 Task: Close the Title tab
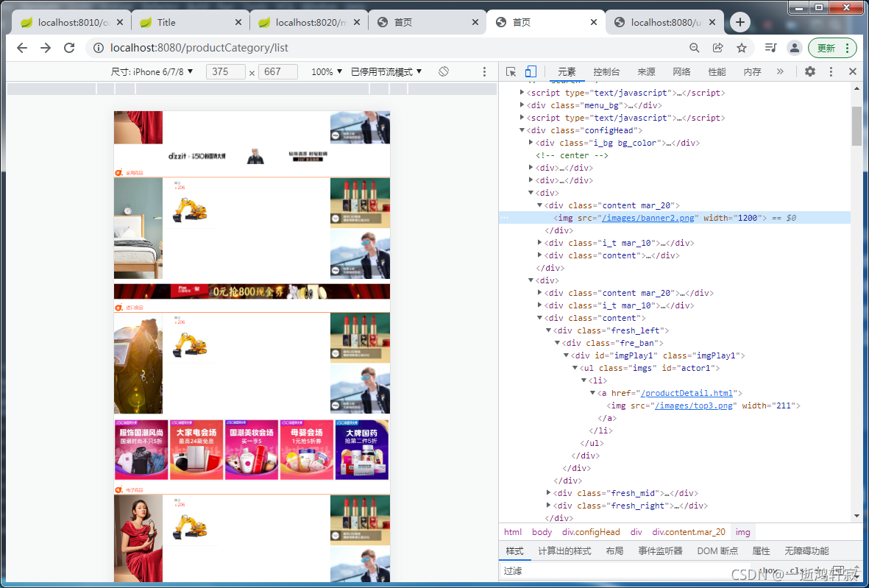(x=238, y=23)
